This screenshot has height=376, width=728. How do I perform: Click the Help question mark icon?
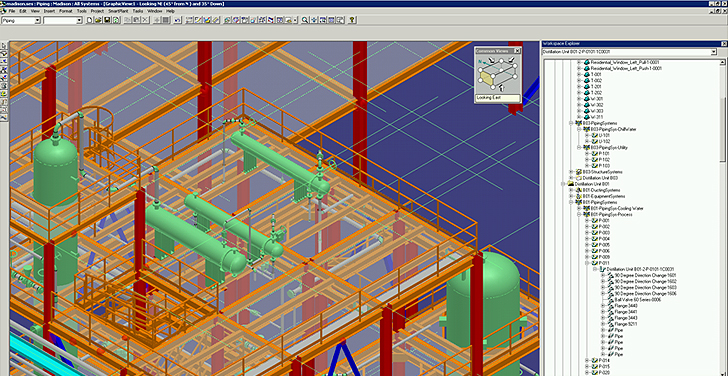(x=352, y=20)
